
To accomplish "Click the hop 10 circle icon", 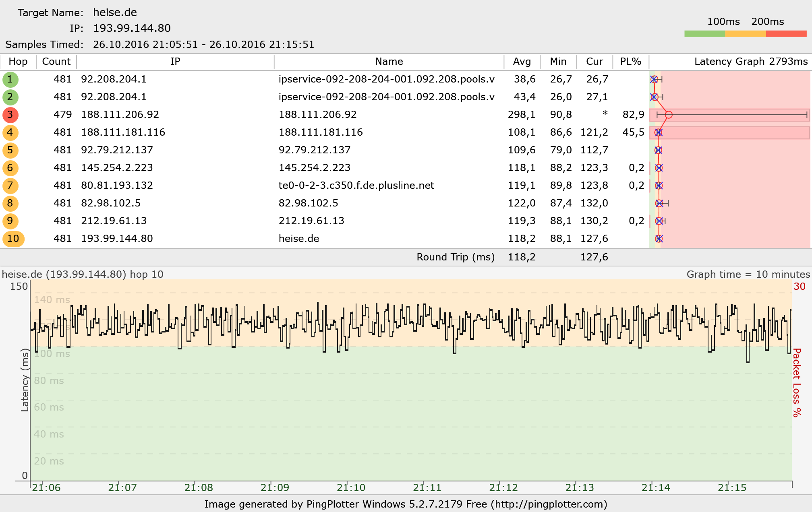I will [13, 239].
